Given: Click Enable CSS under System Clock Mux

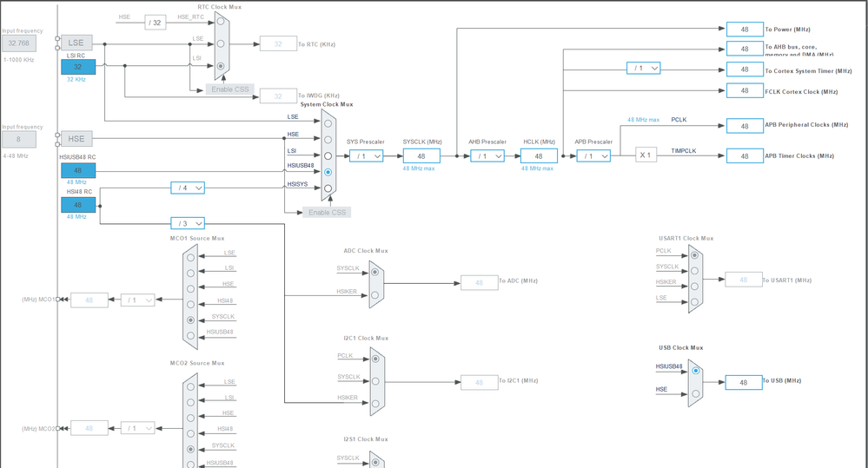Looking at the screenshot, I should (x=328, y=213).
